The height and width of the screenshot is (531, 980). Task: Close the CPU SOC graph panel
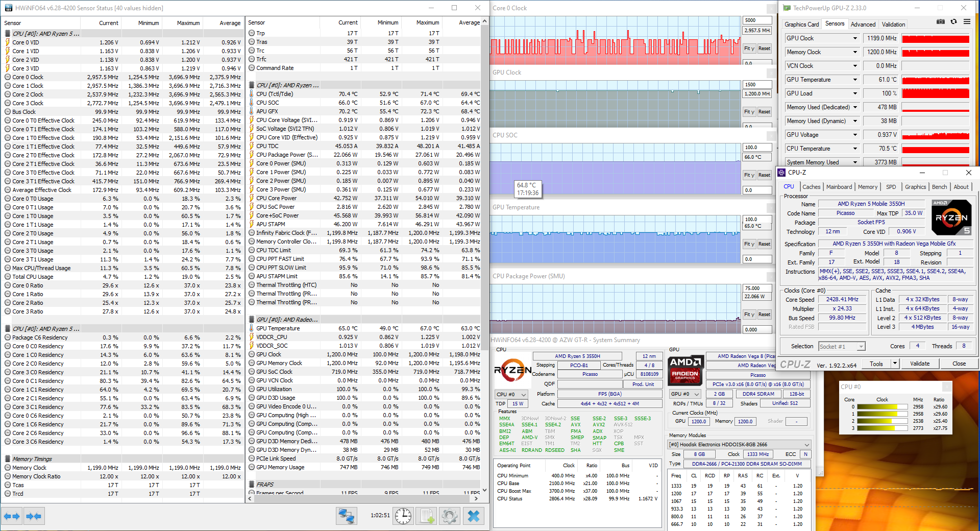click(772, 135)
